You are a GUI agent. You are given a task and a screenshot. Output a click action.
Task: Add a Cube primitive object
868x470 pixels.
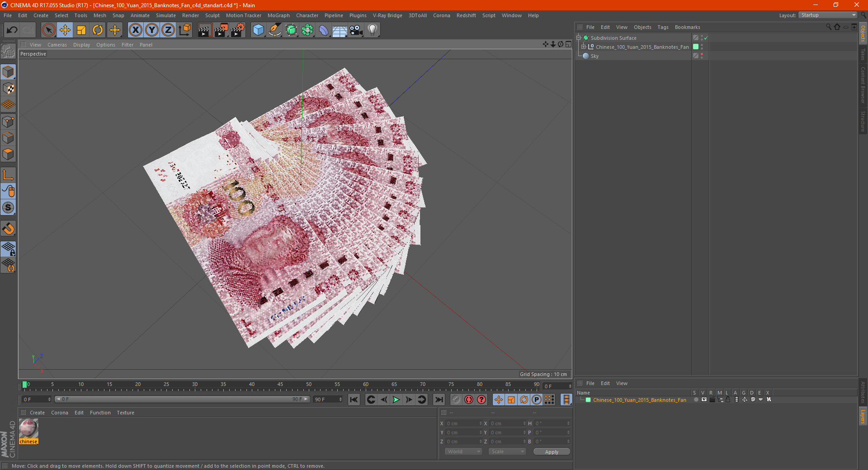tap(258, 30)
